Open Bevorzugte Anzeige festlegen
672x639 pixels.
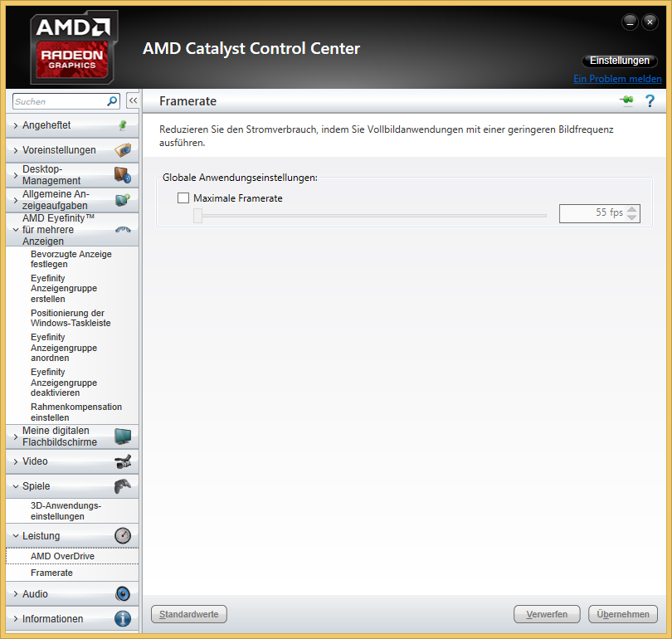tap(71, 259)
